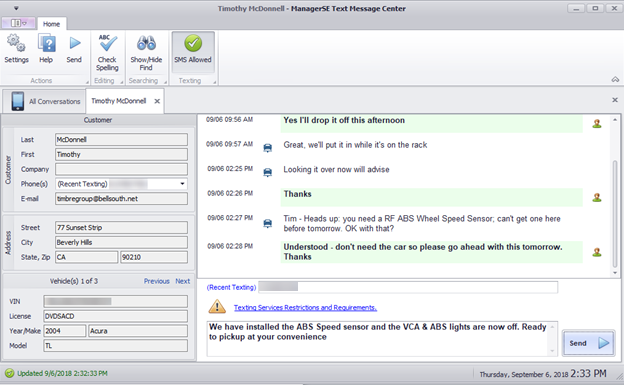Expand the Texting group dialog launcher

point(214,82)
